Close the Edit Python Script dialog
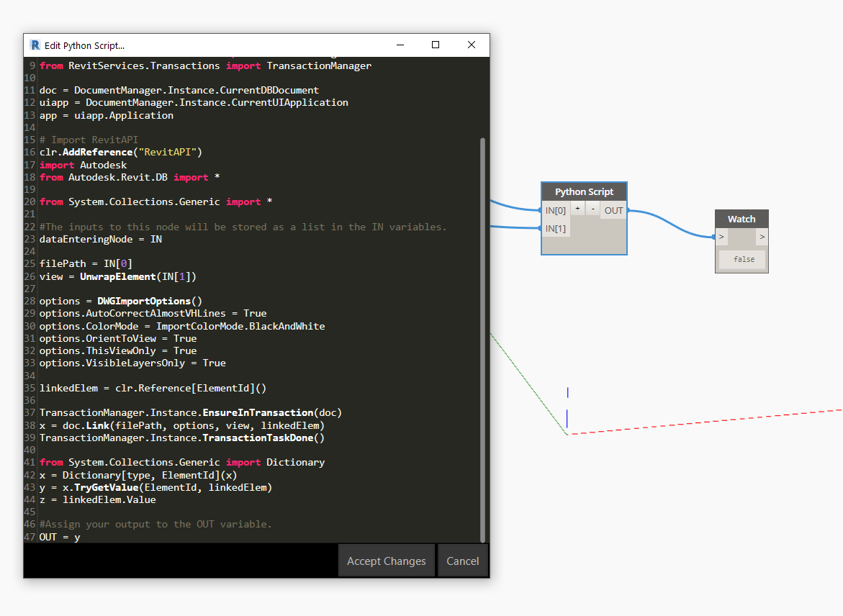 pos(472,45)
